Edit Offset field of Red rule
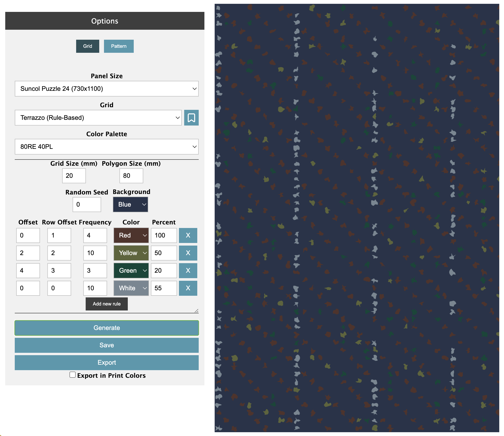Screen dimensions: 504x436 tap(28, 235)
